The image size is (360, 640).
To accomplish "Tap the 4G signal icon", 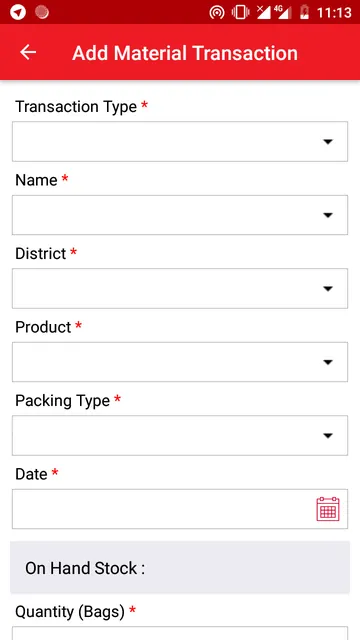I will point(283,12).
